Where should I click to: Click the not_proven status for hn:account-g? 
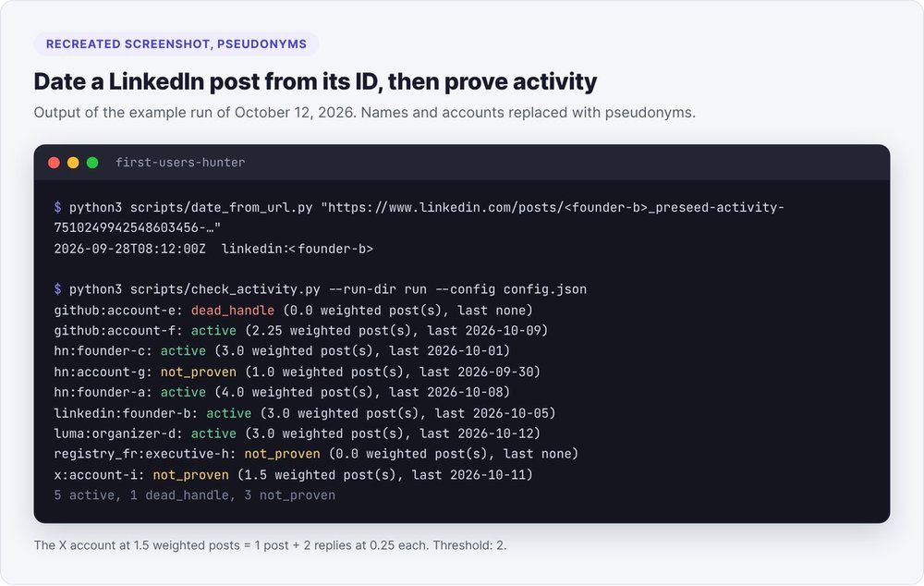(x=199, y=372)
